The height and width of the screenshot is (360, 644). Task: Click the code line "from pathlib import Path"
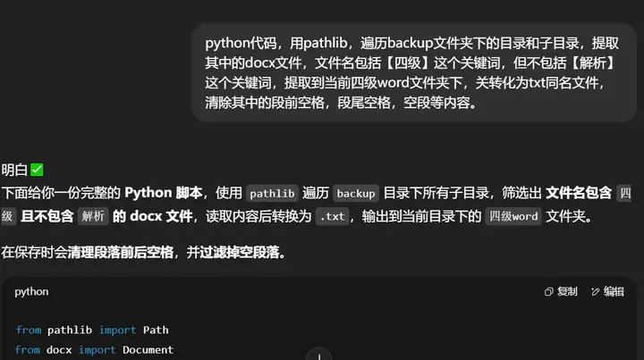[92, 330]
